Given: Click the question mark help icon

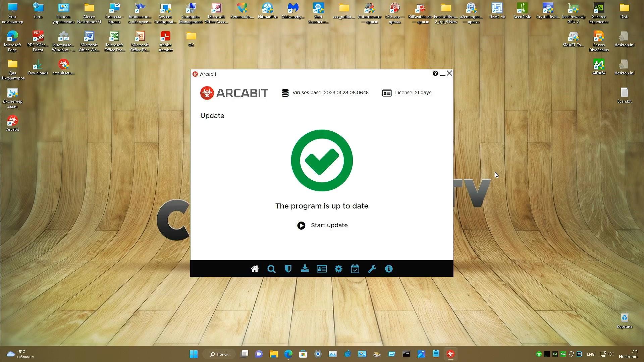Looking at the screenshot, I should click(435, 73).
